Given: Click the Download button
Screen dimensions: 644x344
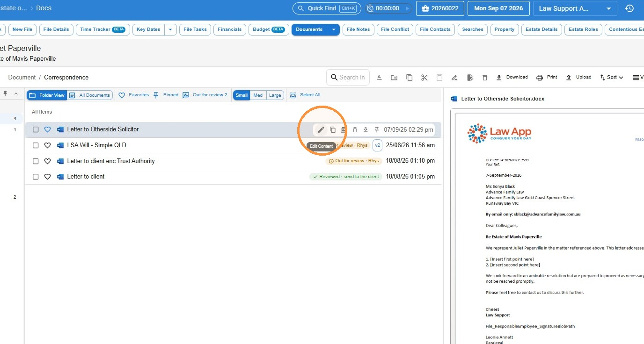Looking at the screenshot, I should click(x=512, y=78).
